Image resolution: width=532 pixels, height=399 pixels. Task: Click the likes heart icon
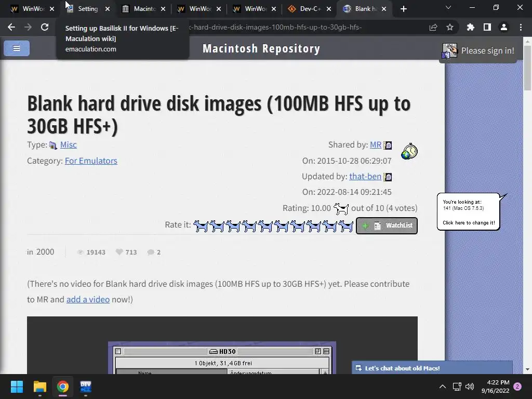[119, 252]
